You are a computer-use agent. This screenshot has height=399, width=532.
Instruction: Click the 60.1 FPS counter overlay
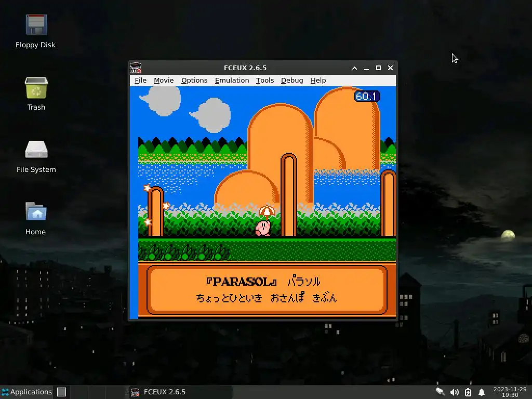tap(367, 96)
